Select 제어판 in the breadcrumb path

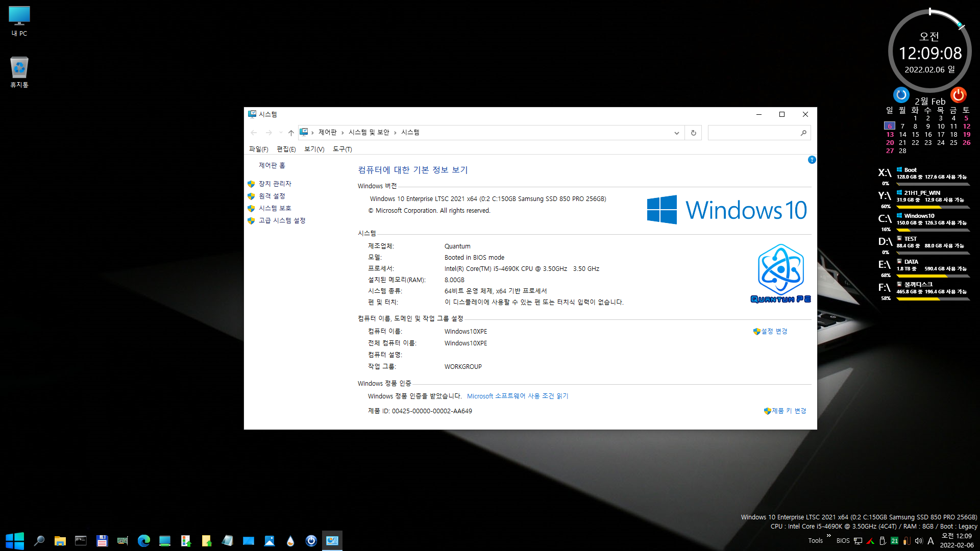pos(327,133)
